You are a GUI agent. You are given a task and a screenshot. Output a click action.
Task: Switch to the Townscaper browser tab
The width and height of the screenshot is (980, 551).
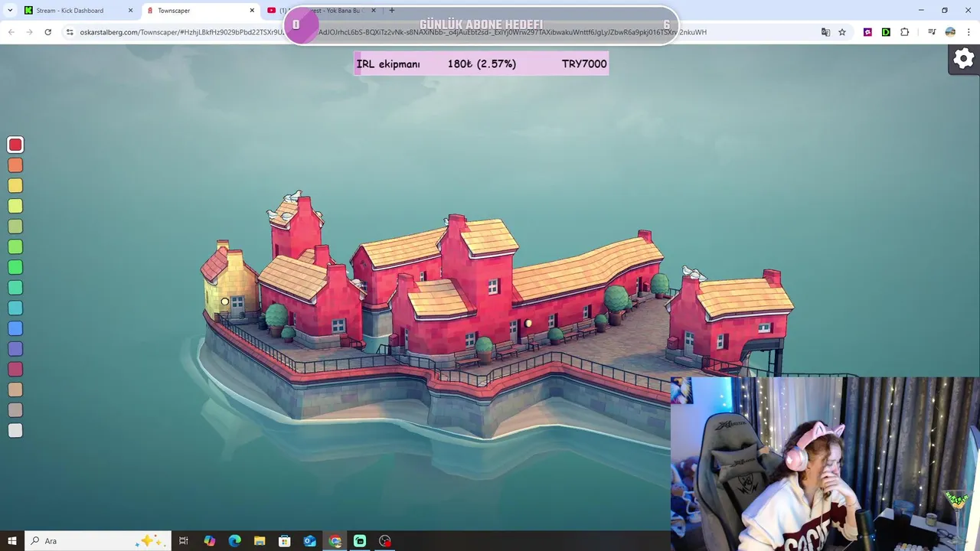[201, 11]
